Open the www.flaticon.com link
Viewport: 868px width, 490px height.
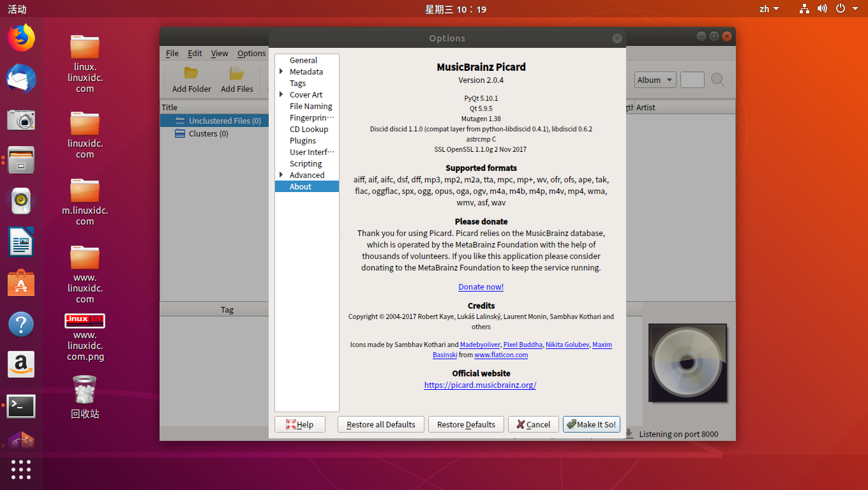point(501,355)
